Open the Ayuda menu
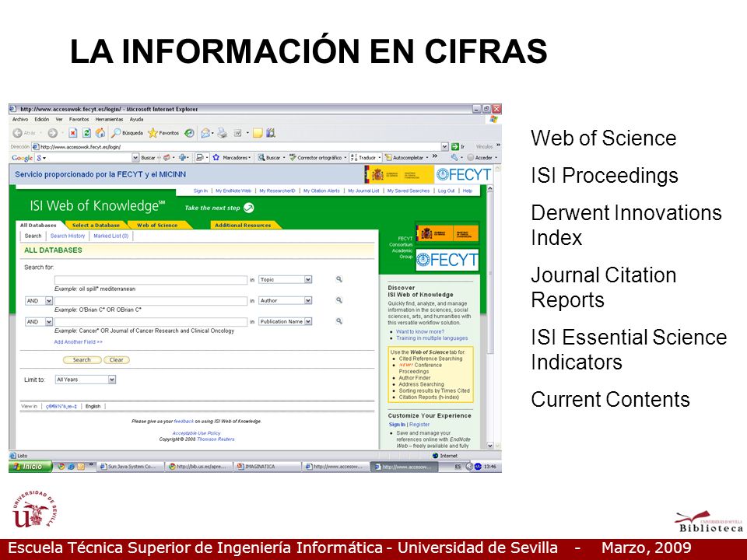 coord(136,120)
